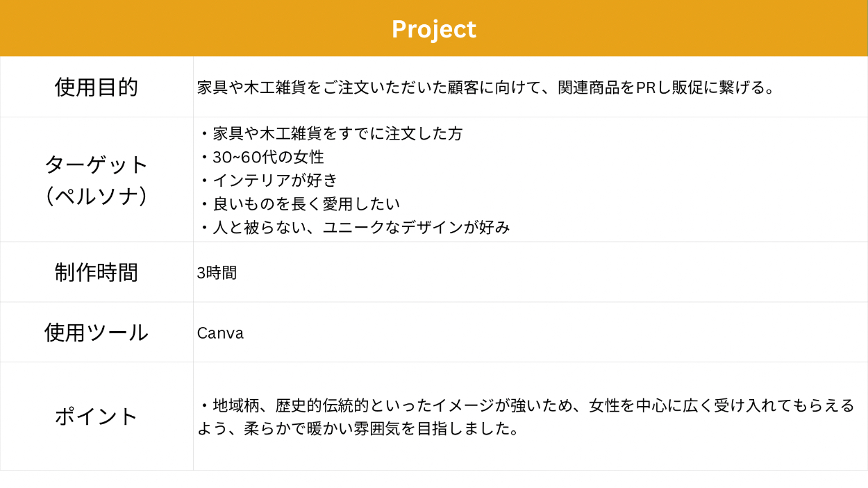Click the (ペルソナ) text
This screenshot has height=488, width=868.
[97, 196]
